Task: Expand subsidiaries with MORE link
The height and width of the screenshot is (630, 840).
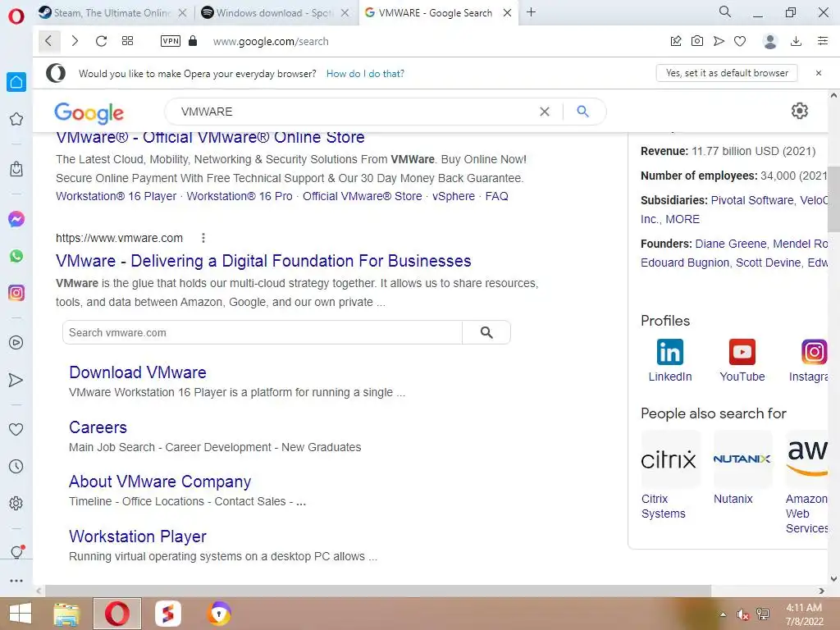Action: click(682, 219)
